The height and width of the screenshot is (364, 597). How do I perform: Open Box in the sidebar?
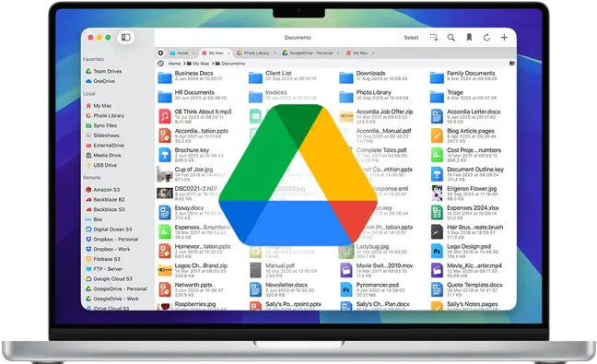(94, 219)
